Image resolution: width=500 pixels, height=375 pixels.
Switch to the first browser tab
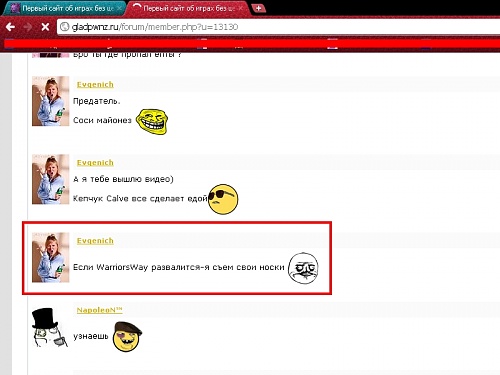[65, 8]
